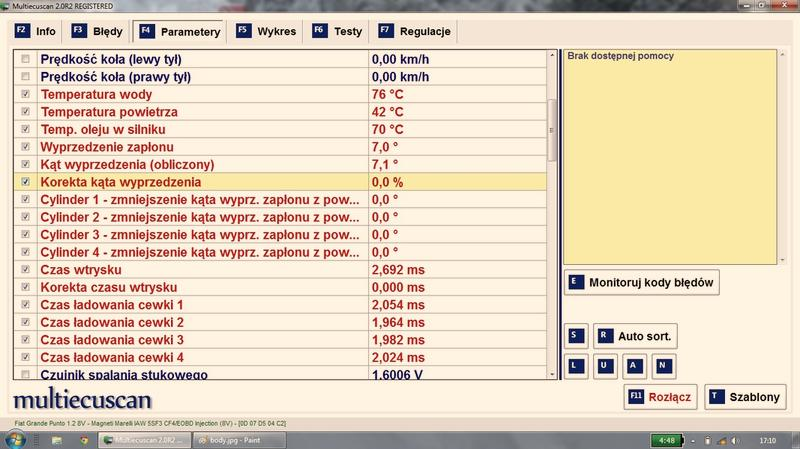Uncheck Temperatura powietrza parameter
Viewport: 800px width, 449px height.
tap(26, 112)
